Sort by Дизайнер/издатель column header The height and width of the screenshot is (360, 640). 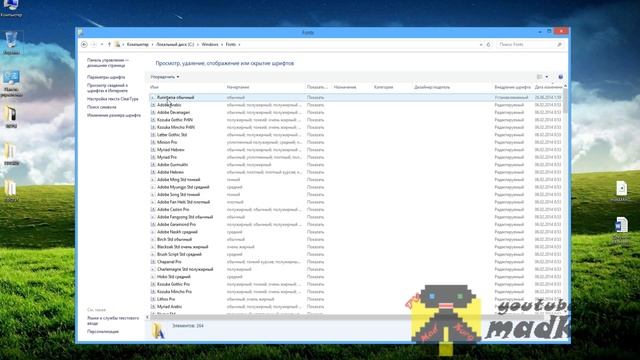(452, 87)
